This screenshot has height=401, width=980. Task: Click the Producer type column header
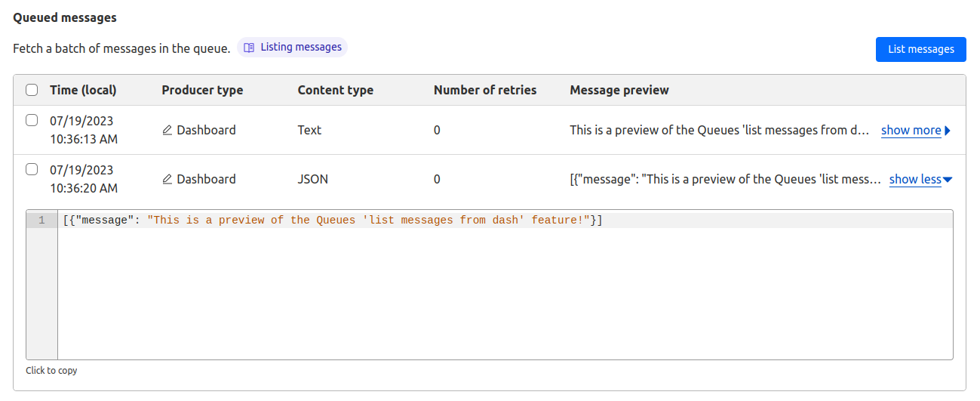pyautogui.click(x=202, y=90)
